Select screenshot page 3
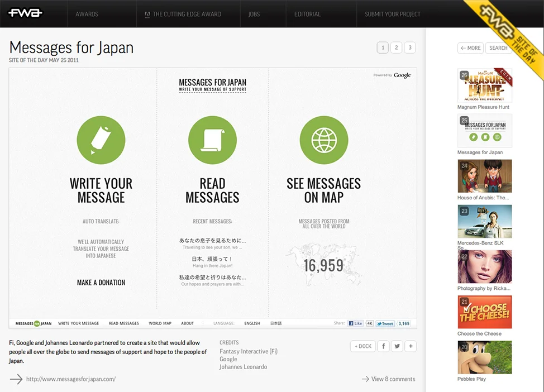The image size is (544, 392). [410, 47]
